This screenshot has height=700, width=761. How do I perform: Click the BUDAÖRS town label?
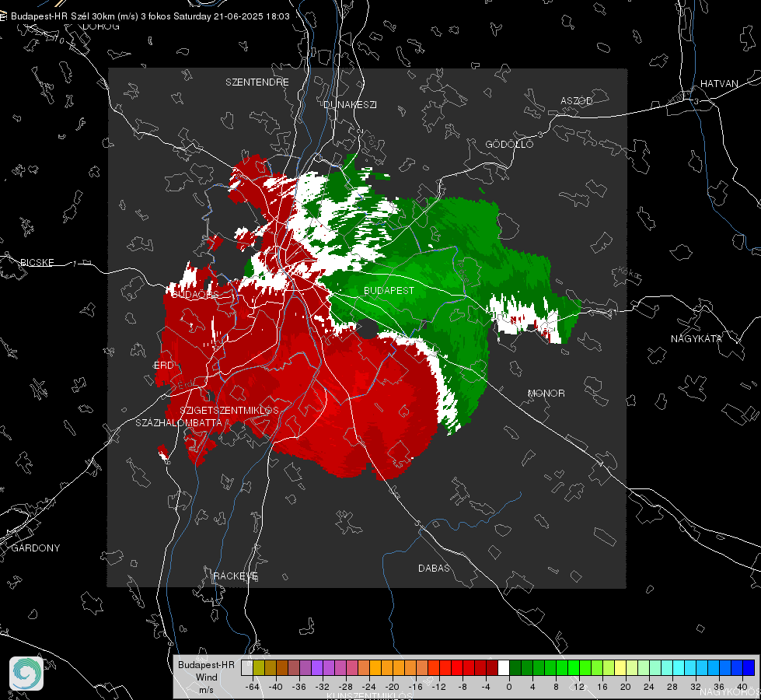point(195,294)
